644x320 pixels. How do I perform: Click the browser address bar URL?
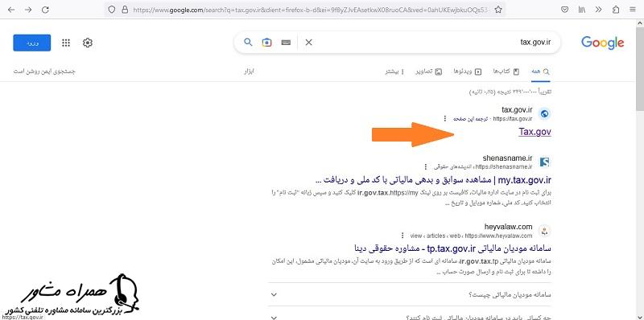pos(311,10)
